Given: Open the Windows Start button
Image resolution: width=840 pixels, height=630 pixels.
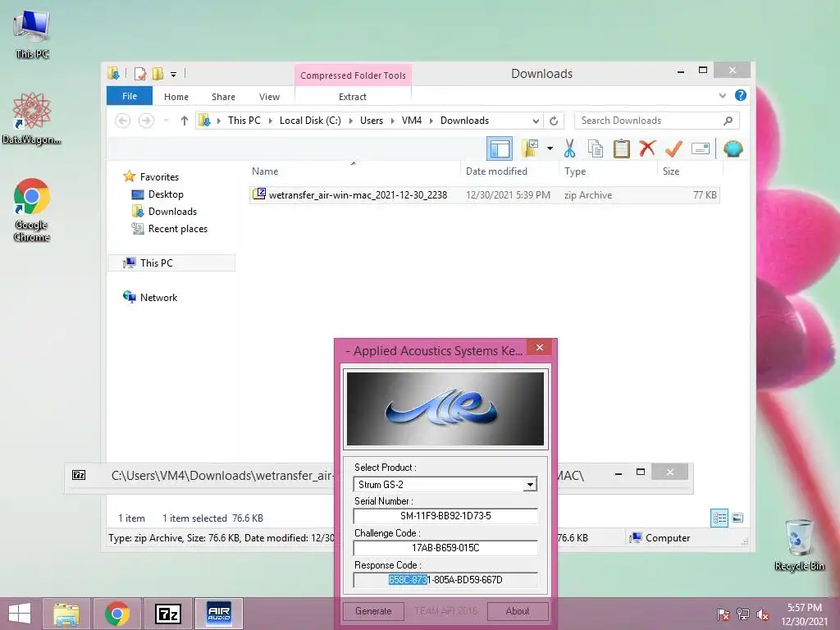Looking at the screenshot, I should pyautogui.click(x=20, y=614).
